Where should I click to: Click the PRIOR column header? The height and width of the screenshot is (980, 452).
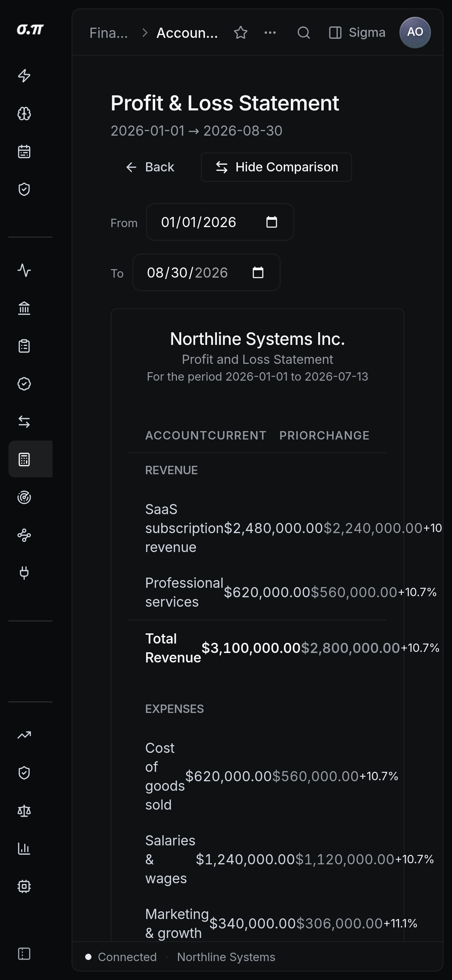click(299, 435)
